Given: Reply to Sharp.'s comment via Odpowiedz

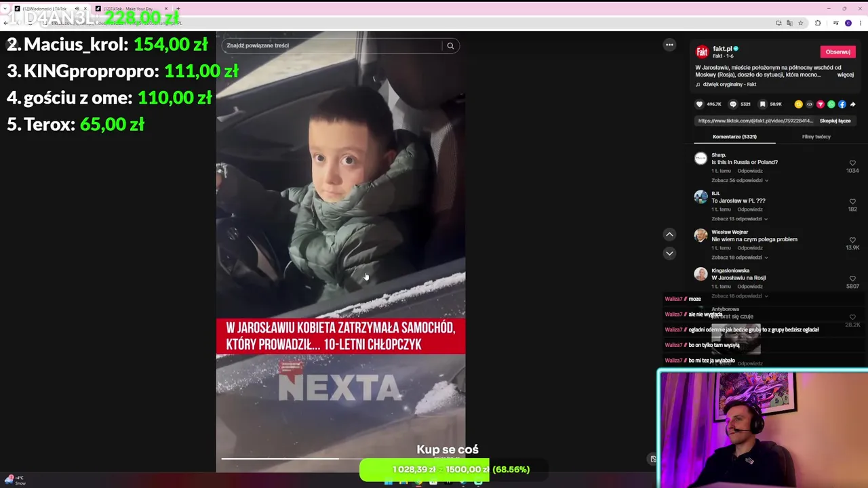Looking at the screenshot, I should 750,171.
